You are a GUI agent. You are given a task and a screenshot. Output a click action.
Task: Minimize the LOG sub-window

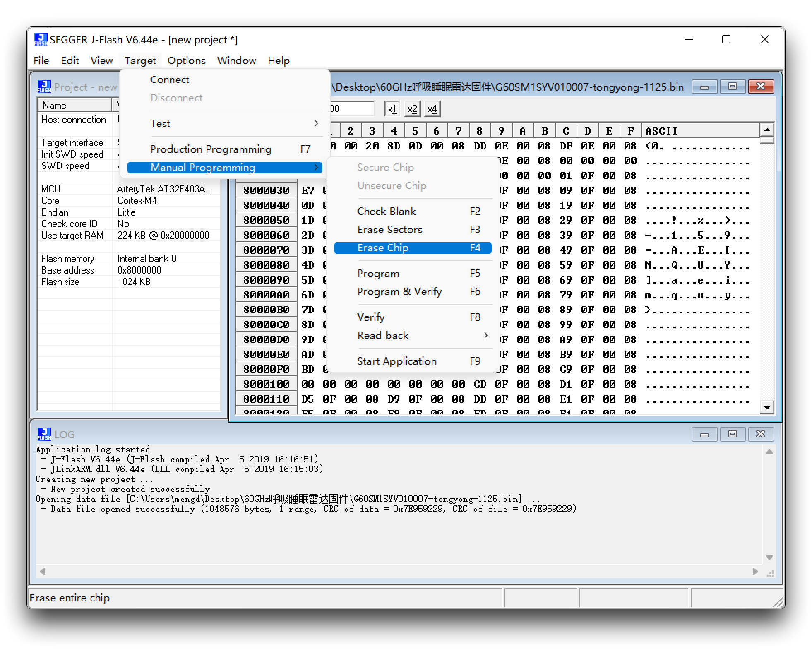pyautogui.click(x=704, y=434)
